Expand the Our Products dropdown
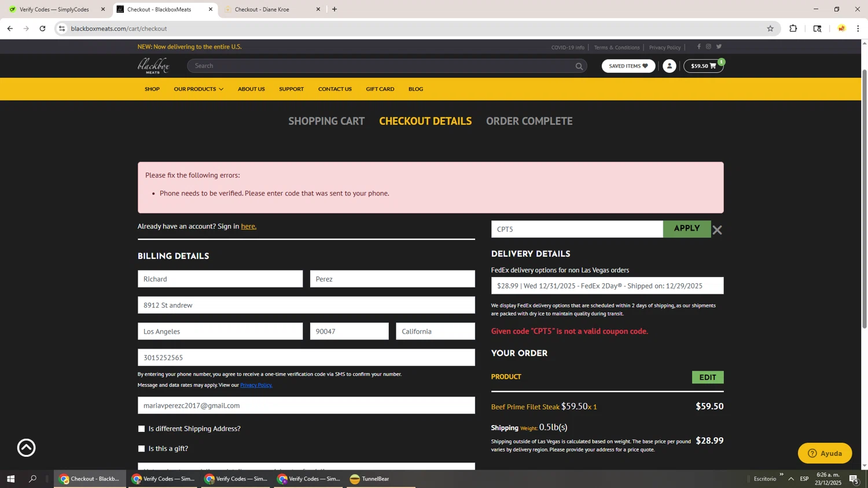The height and width of the screenshot is (488, 868). 198,89
